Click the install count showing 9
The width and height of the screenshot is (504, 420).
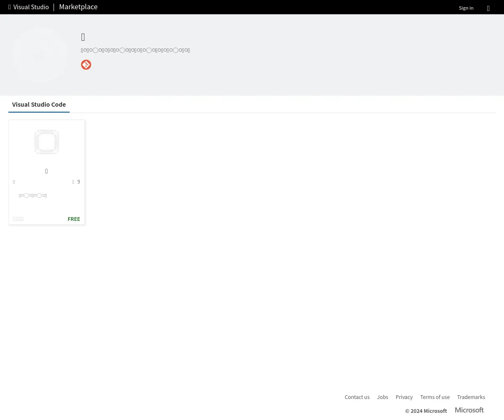76,182
